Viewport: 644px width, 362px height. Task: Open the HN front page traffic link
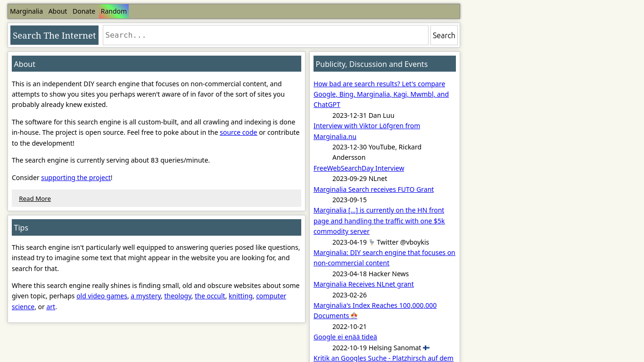(x=379, y=221)
